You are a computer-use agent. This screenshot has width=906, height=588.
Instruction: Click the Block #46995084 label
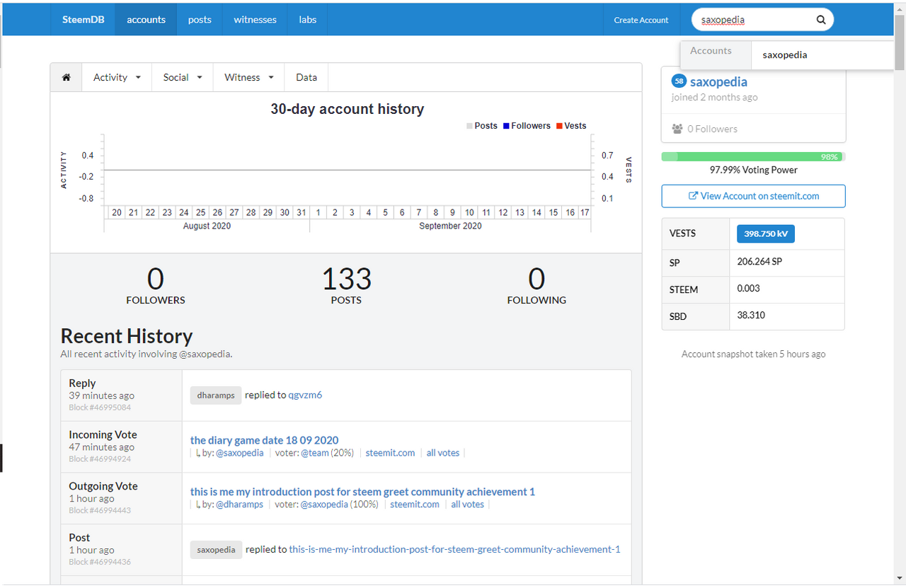click(100, 408)
